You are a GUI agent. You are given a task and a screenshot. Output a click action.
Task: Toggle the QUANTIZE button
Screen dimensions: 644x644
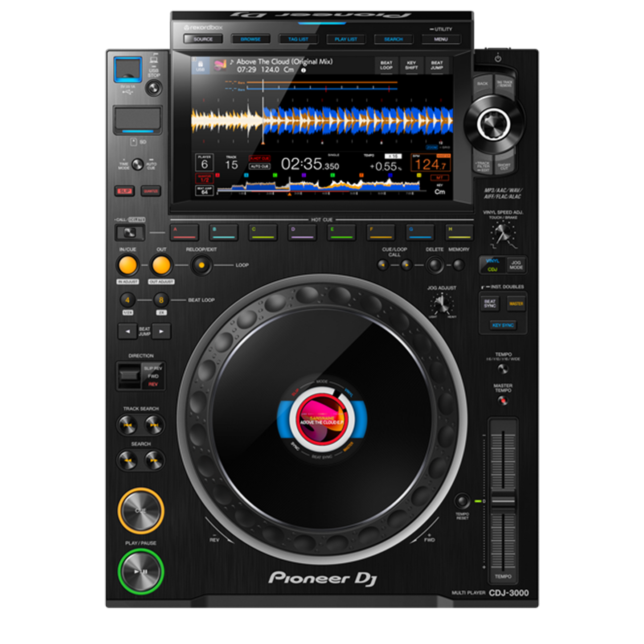coord(151,191)
